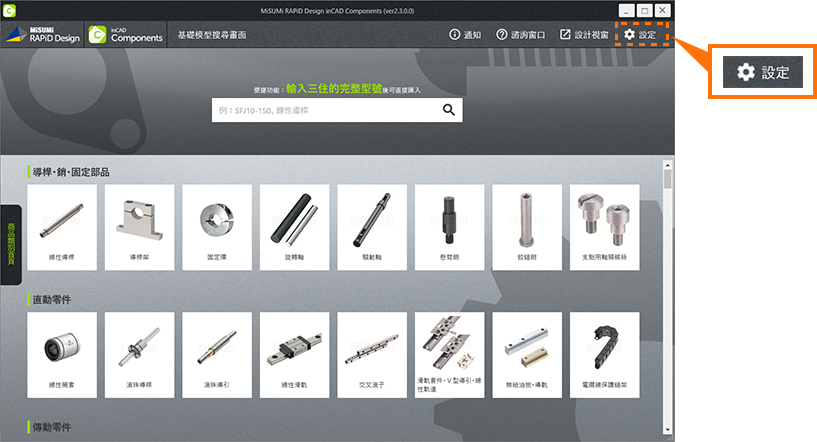Click the 基礎模型搜尋畫面 title text
This screenshot has height=442, width=817.
212,34
